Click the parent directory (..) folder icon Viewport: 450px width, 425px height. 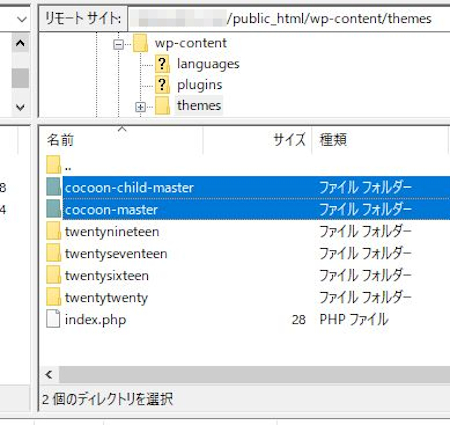(x=53, y=165)
